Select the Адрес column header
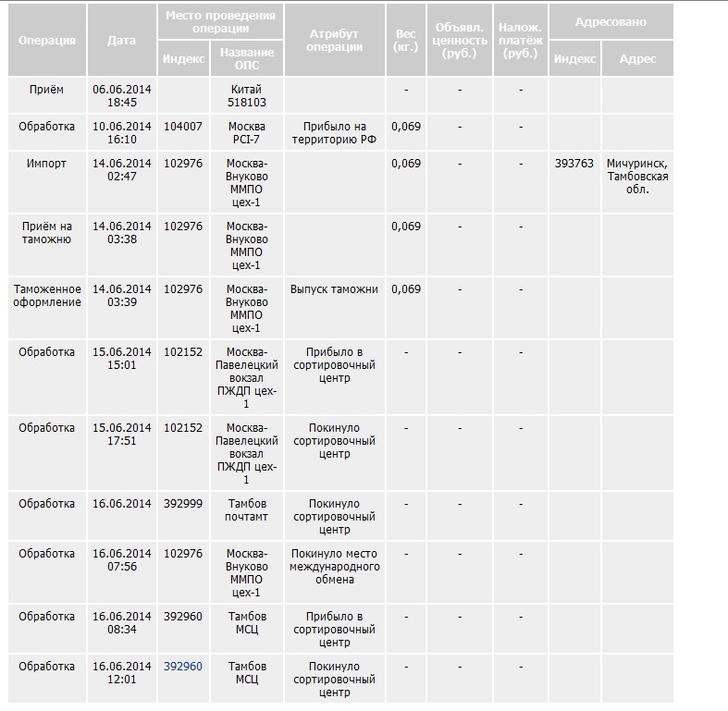The image size is (728, 711). (637, 58)
